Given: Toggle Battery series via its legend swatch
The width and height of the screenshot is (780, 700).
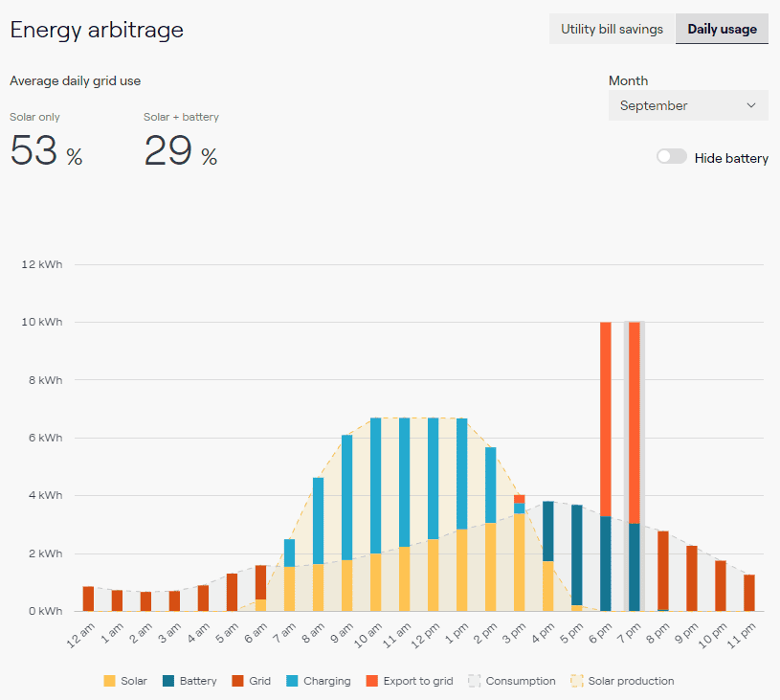Looking at the screenshot, I should (168, 681).
